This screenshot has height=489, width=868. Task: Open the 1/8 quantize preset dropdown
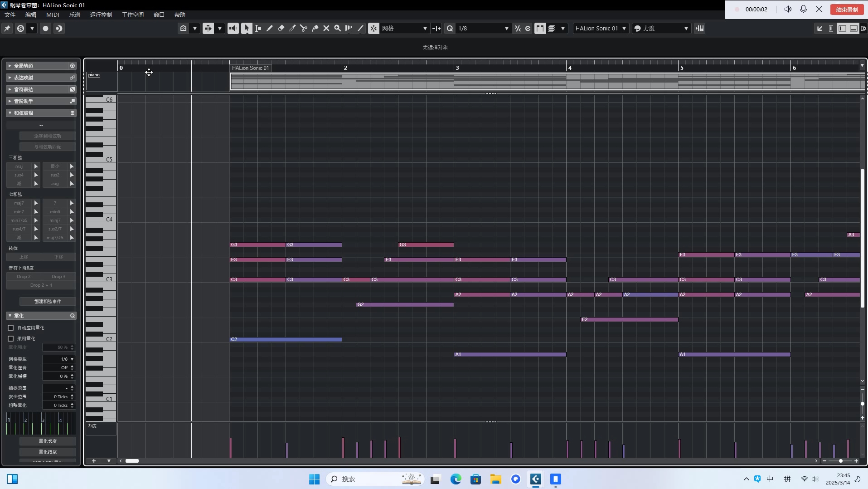(483, 28)
